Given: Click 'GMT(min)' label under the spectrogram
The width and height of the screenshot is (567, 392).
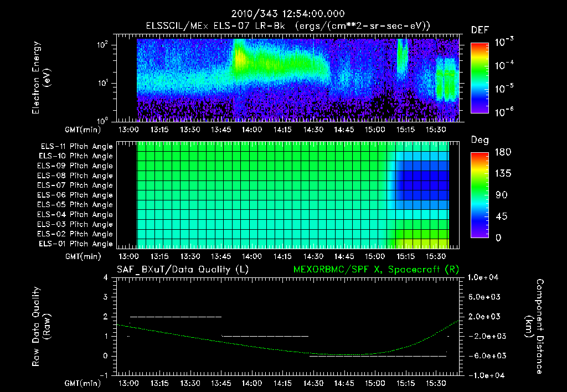Looking at the screenshot, I should 83,130.
